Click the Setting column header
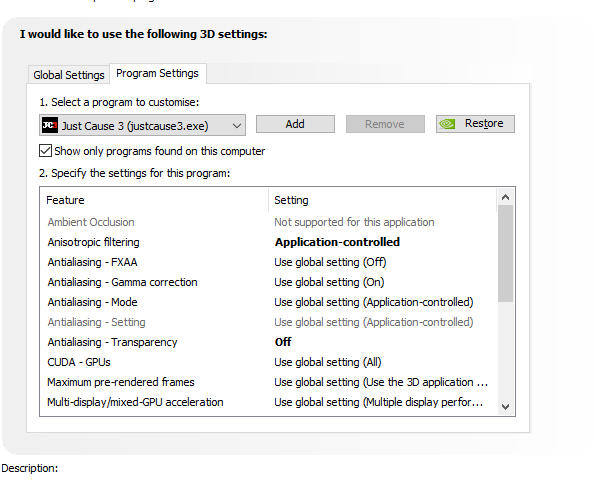Viewport: 598px width, 482px height. click(x=383, y=200)
